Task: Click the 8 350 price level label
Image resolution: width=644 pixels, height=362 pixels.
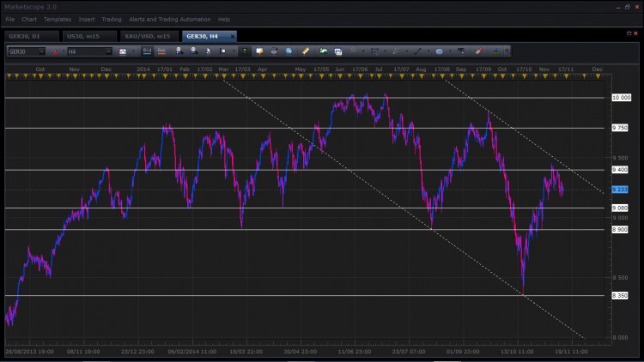Action: pyautogui.click(x=620, y=295)
